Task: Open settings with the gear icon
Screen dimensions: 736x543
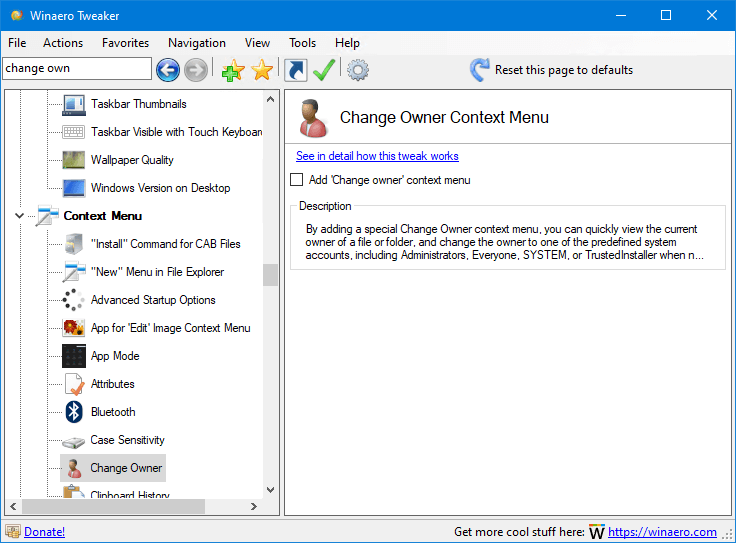Action: click(x=358, y=70)
